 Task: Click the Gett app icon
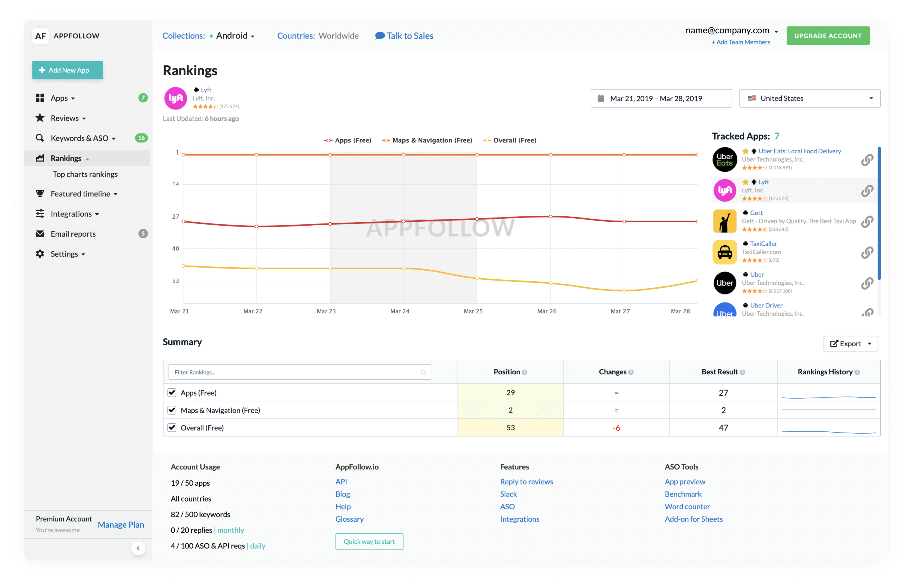(724, 221)
